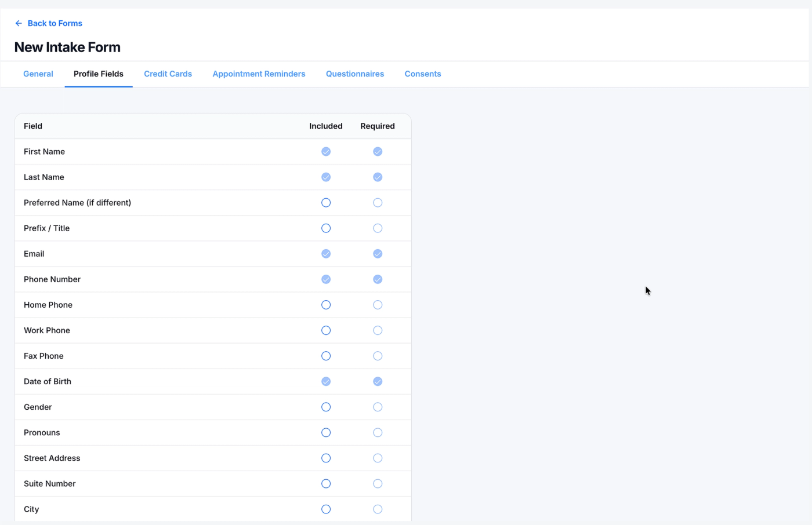812x525 pixels.
Task: Select the Gender row label
Action: click(x=38, y=407)
